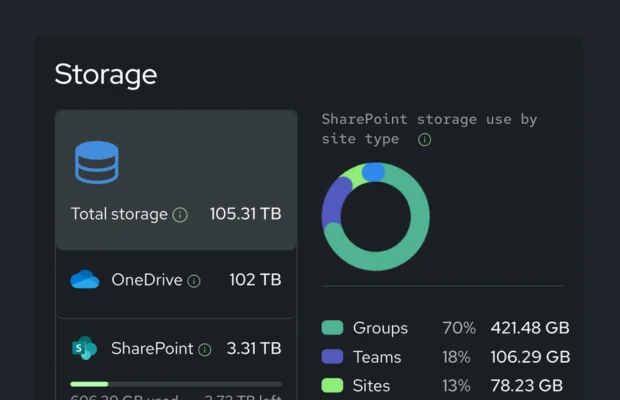Click the blue database storage icon
Viewport: 620px width, 400px height.
96,162
